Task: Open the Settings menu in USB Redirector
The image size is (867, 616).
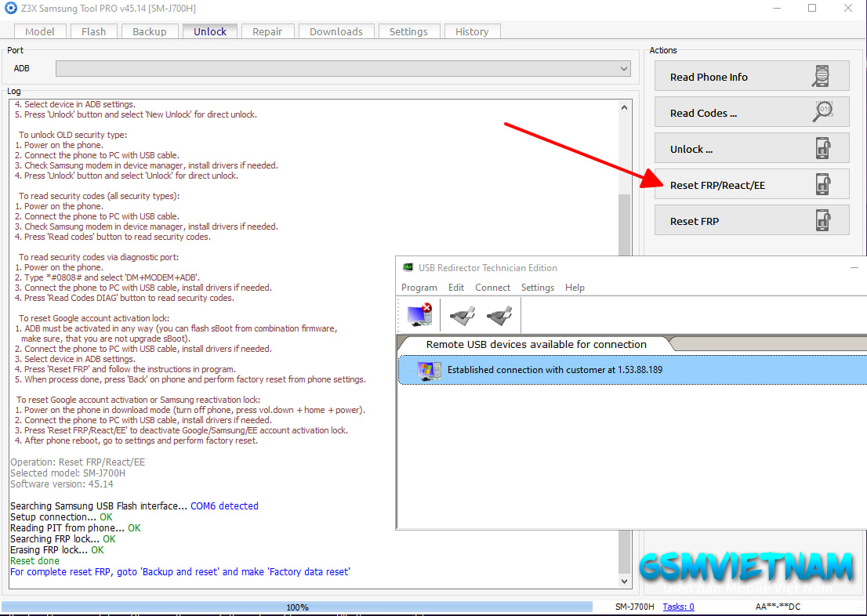Action: point(538,288)
